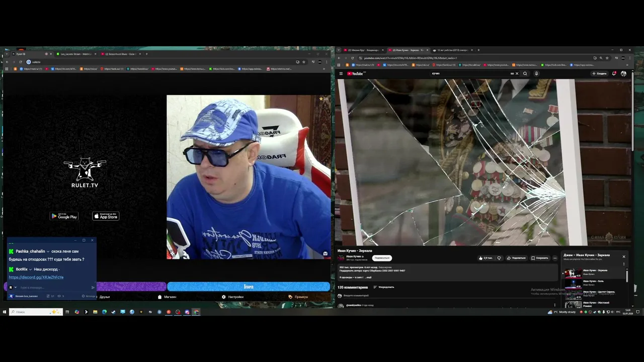Focus the YouTube search input field

click(470, 73)
